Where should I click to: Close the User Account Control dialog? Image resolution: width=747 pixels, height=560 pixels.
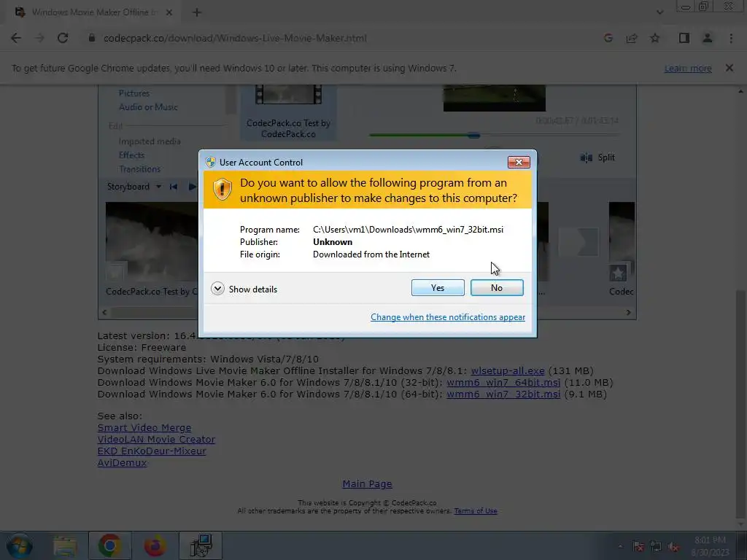(519, 163)
